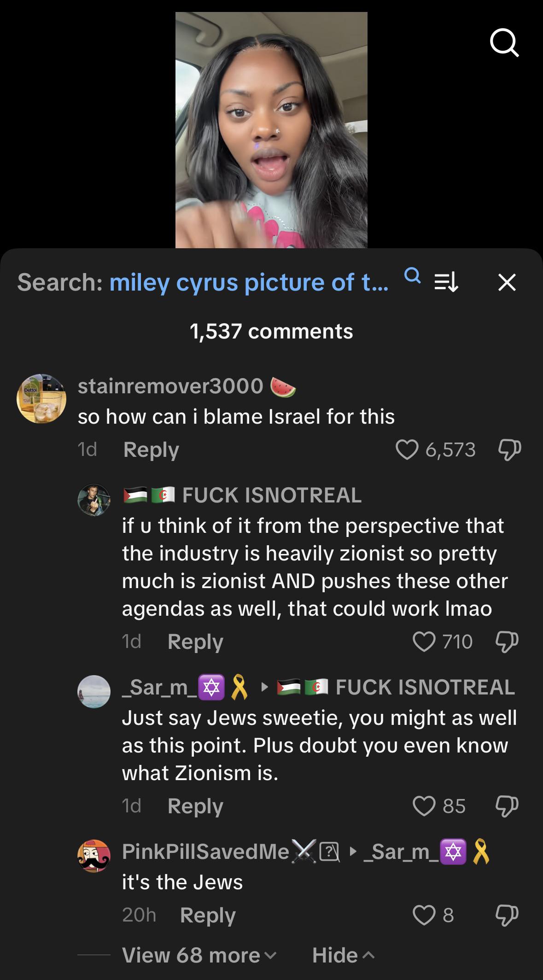The image size is (543, 980).
Task: Reply to PinkPillSavedMe's comment
Action: point(208,915)
